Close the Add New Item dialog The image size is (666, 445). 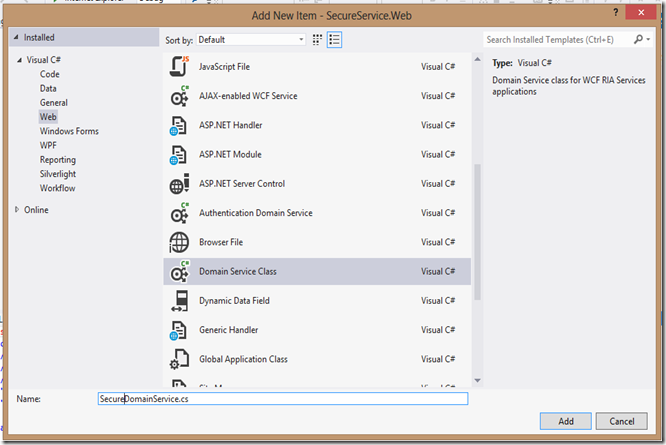click(x=641, y=13)
